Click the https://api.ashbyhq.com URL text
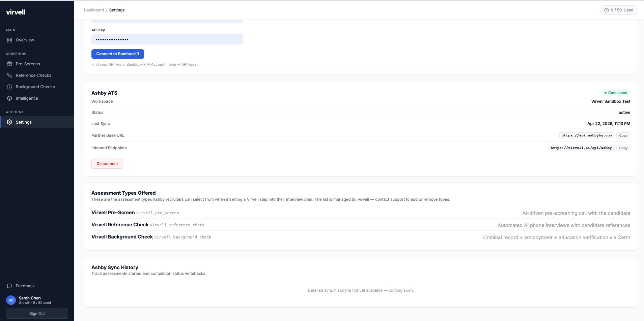The width and height of the screenshot is (644, 321). click(587, 135)
